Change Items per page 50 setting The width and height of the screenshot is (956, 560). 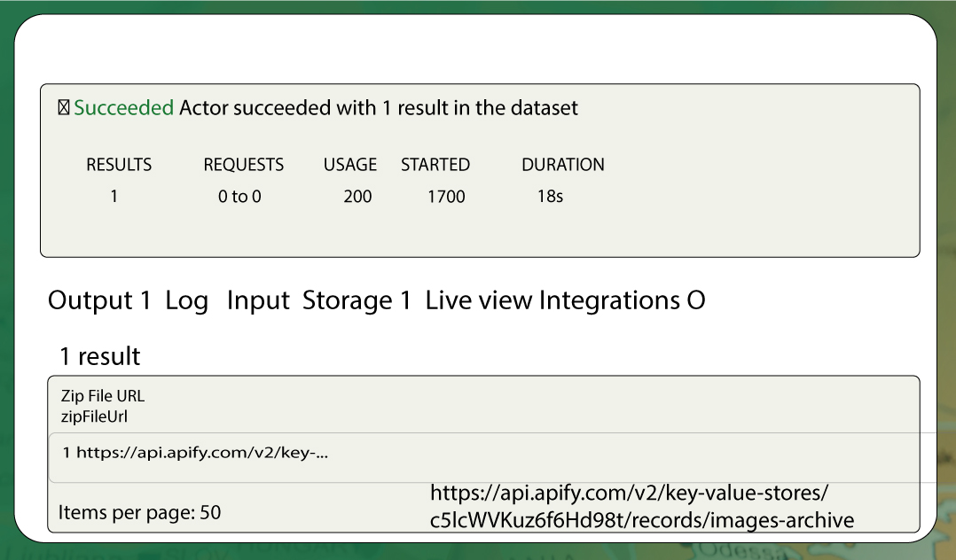click(x=139, y=512)
